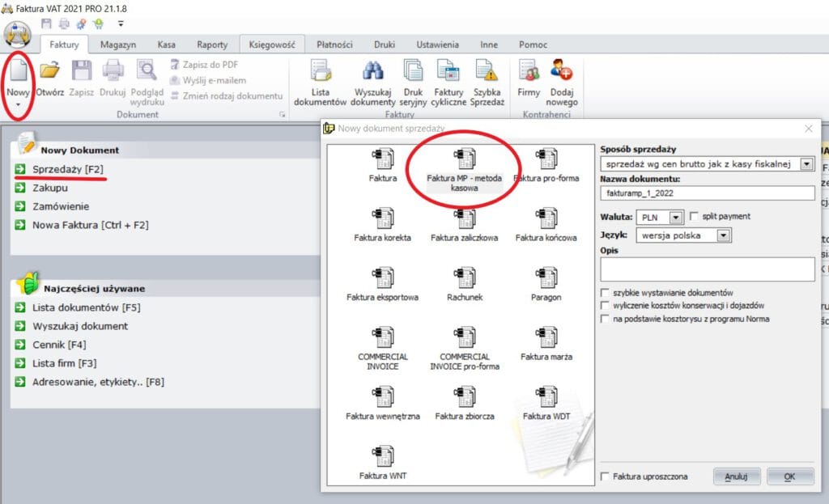Click the Nazwa dokumentu text field
Image resolution: width=829 pixels, height=504 pixels.
click(x=707, y=193)
